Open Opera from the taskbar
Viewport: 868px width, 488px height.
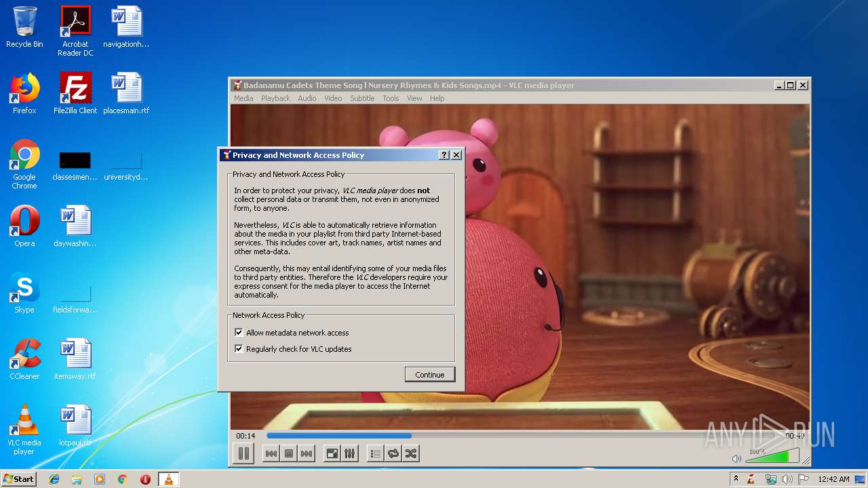[145, 479]
